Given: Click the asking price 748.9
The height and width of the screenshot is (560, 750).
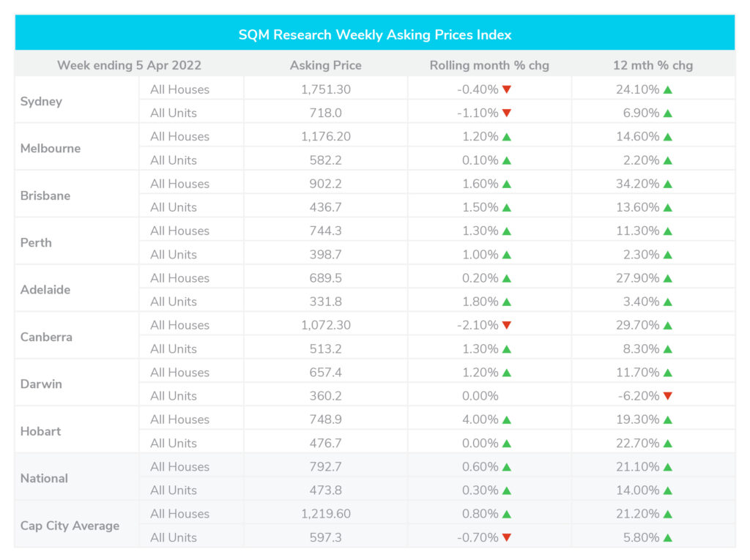Looking at the screenshot, I should (x=326, y=419).
